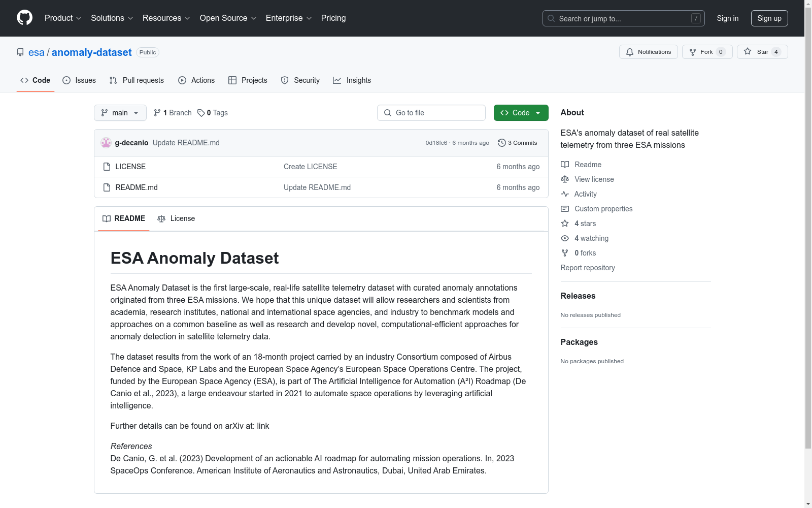Switch to the Issues tab
Viewport: 812px width, 508px height.
point(79,80)
